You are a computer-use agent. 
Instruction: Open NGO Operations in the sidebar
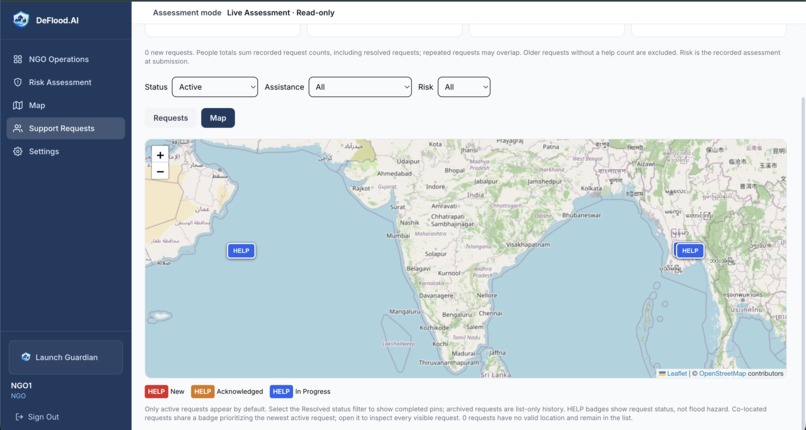66,59
